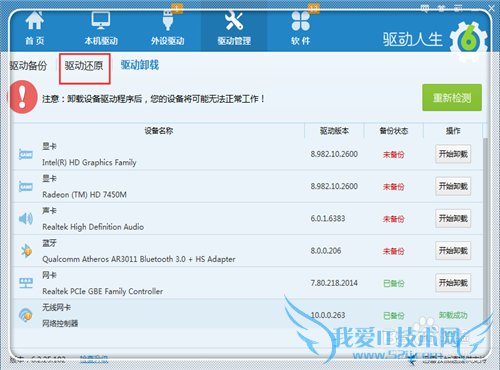Click 已备份 status in the 无线网卡 row

coord(394,315)
